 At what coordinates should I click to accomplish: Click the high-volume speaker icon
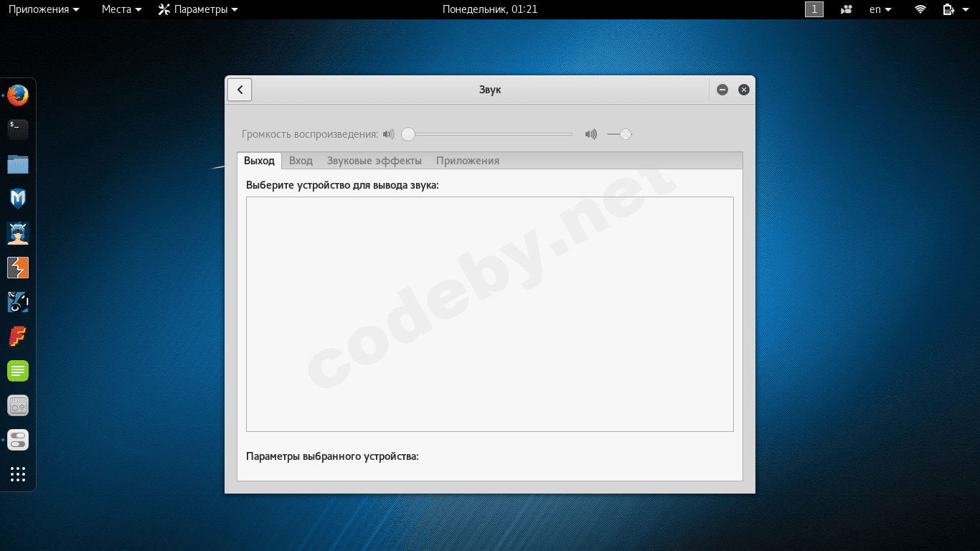(591, 134)
